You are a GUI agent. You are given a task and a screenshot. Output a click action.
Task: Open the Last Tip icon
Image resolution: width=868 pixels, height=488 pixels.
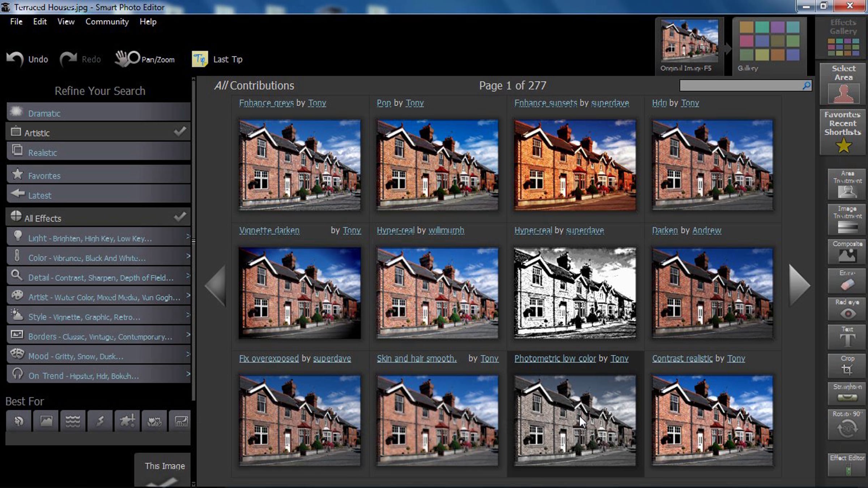pyautogui.click(x=200, y=59)
